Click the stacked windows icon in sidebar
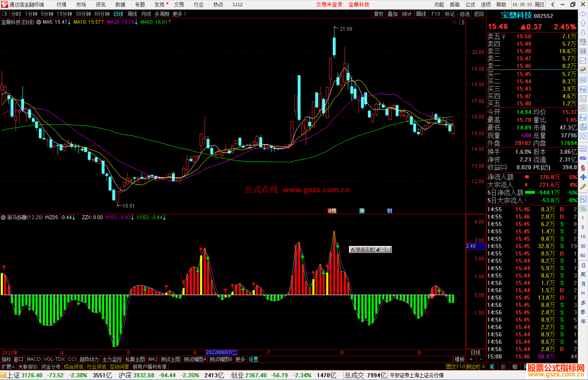This screenshot has width=588, height=380. pyautogui.click(x=583, y=80)
